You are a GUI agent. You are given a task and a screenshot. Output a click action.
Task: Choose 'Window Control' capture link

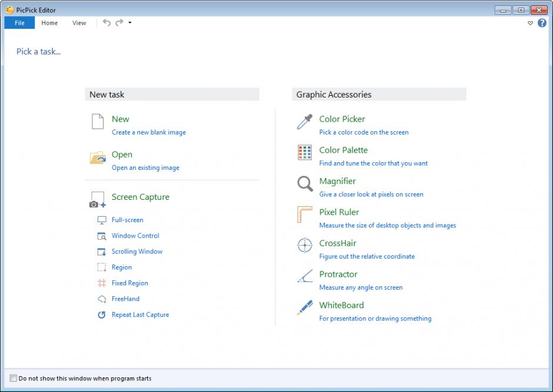point(135,236)
